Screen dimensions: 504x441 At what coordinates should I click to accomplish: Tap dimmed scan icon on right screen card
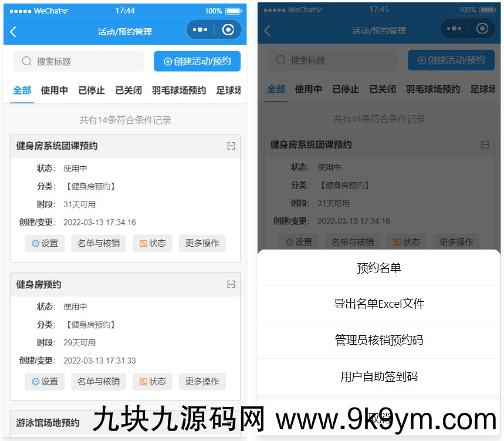pyautogui.click(x=485, y=144)
